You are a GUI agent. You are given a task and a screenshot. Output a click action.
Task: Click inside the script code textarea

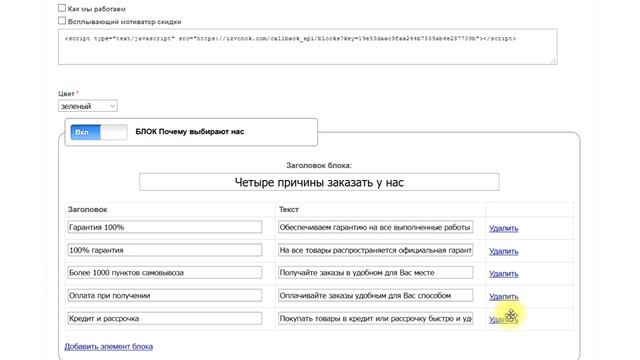point(308,47)
